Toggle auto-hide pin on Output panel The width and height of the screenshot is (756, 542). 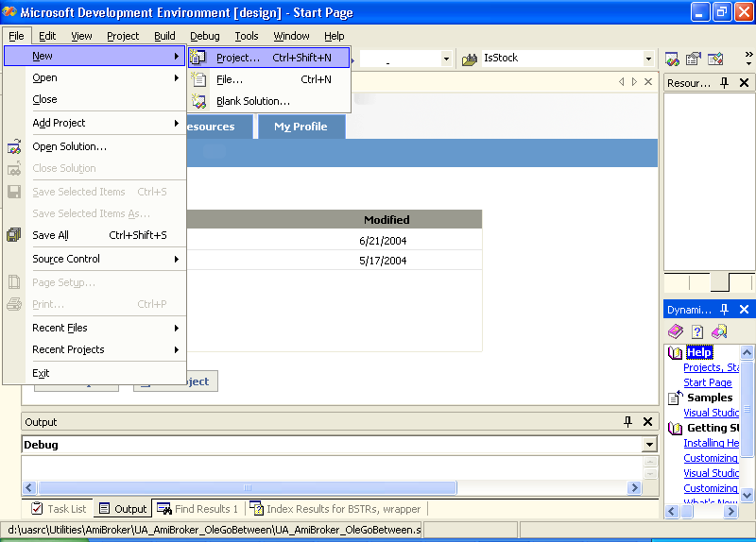pyautogui.click(x=627, y=422)
